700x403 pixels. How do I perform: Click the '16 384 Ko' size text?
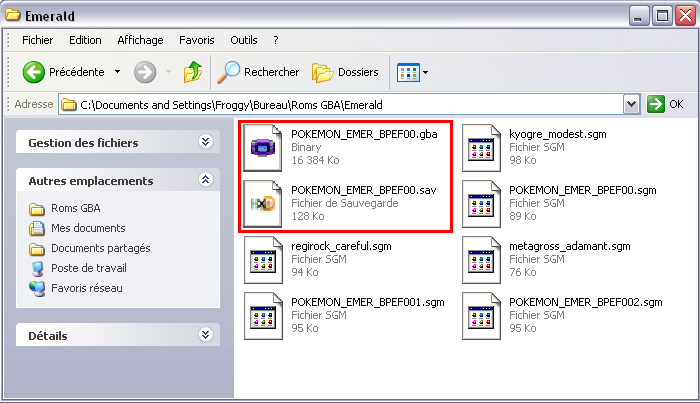315,160
